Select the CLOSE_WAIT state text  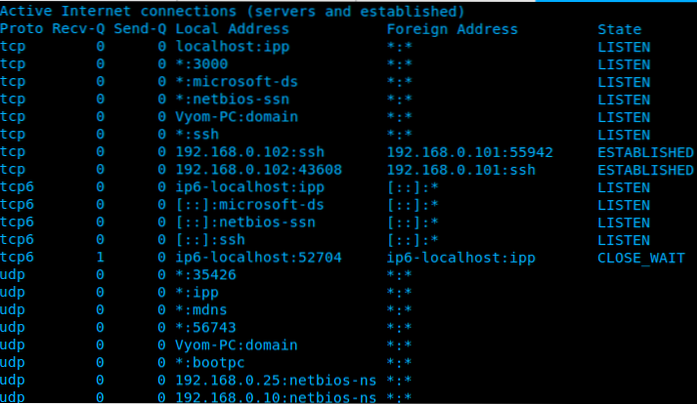point(640,257)
